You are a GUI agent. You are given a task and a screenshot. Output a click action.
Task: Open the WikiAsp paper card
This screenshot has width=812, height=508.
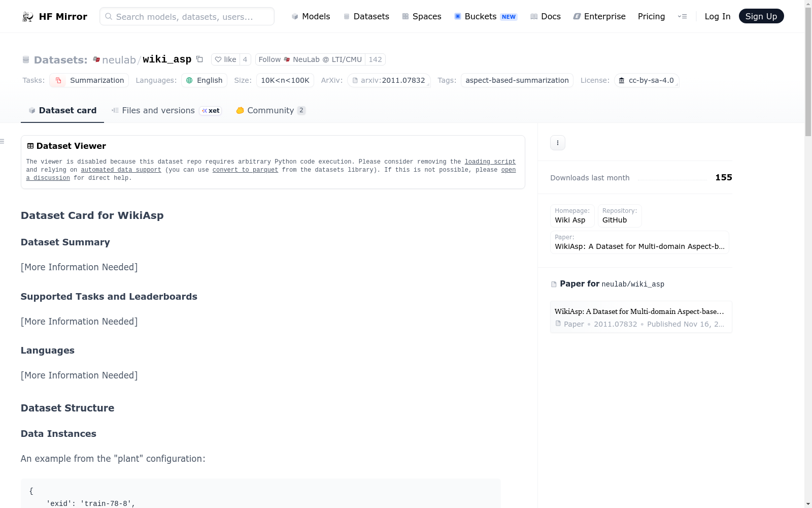(x=641, y=317)
